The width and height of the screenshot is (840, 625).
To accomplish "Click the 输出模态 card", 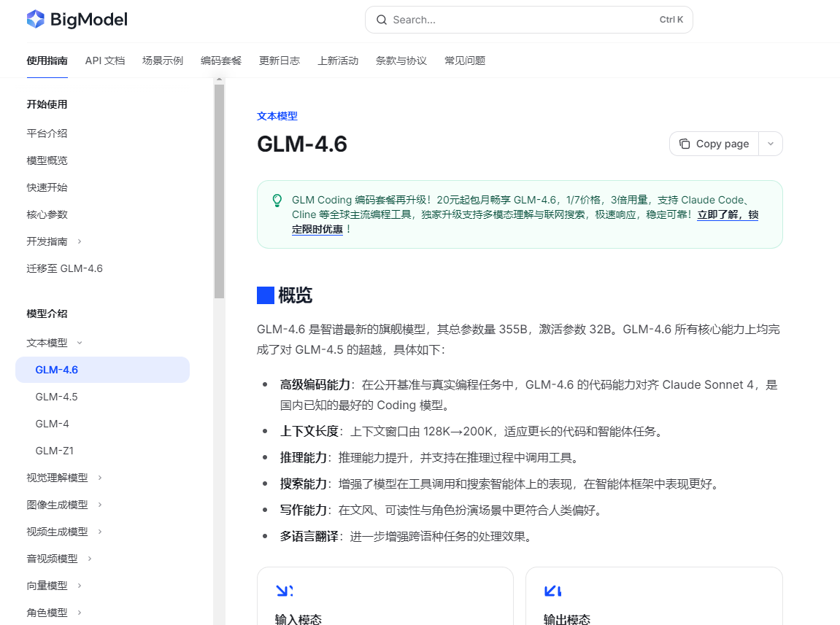I will coord(654,596).
